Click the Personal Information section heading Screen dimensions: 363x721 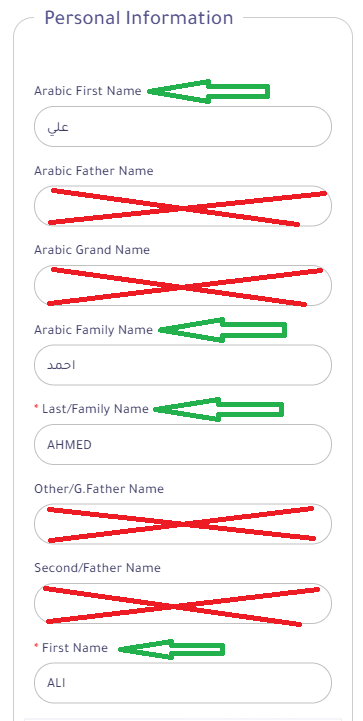(139, 18)
